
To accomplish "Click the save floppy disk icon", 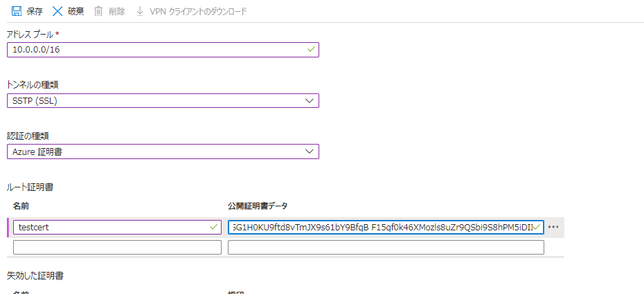I will [x=16, y=11].
